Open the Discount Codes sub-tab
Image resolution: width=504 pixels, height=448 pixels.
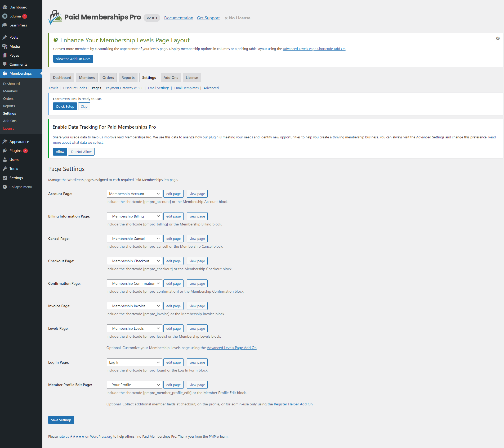coord(75,88)
